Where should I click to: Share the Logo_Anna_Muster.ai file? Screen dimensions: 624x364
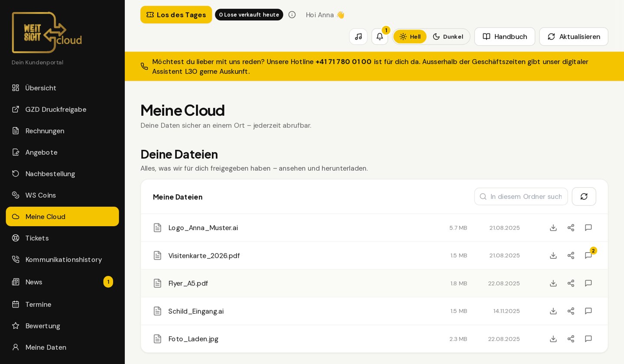point(571,227)
